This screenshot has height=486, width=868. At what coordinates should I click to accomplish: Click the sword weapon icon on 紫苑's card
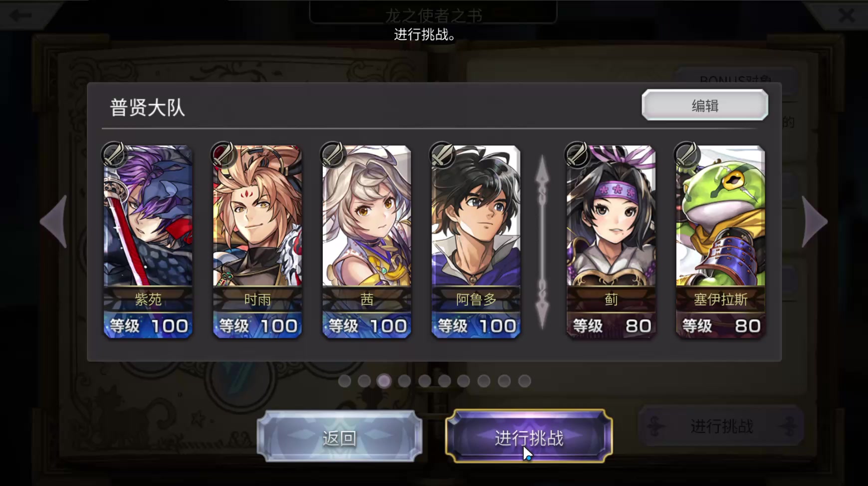(x=114, y=154)
